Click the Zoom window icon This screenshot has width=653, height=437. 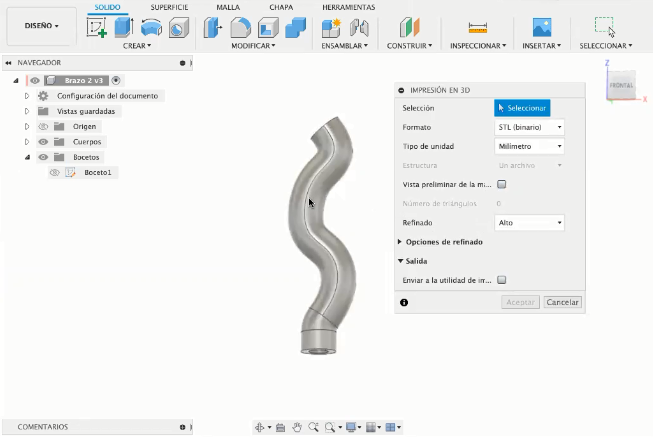click(x=314, y=427)
